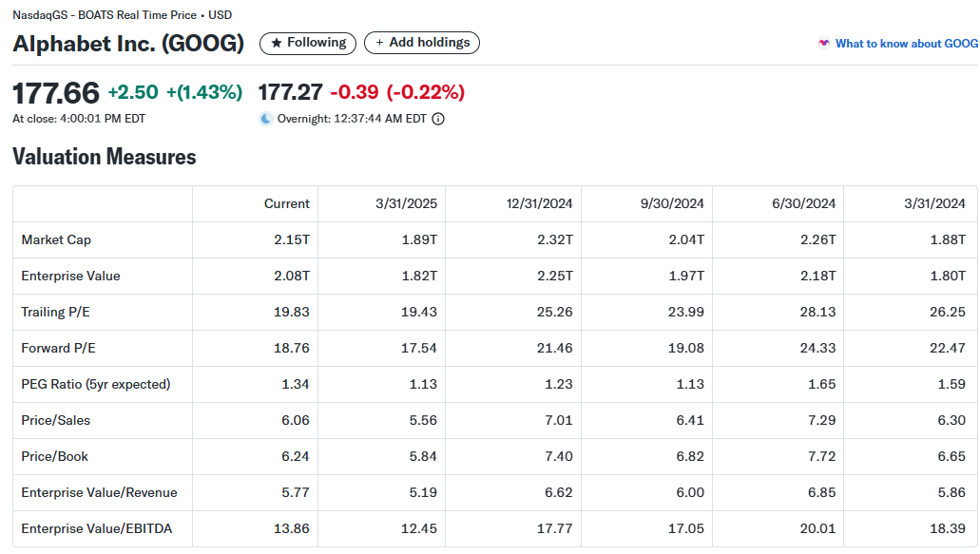Click current Trailing P/E 19.83
The height and width of the screenshot is (554, 980).
click(x=291, y=313)
